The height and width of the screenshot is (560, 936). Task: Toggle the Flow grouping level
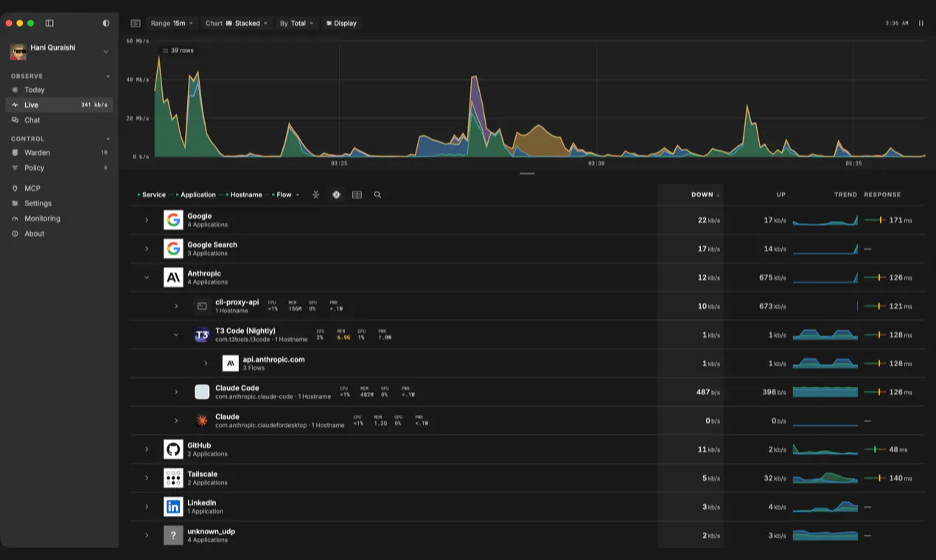click(x=282, y=195)
